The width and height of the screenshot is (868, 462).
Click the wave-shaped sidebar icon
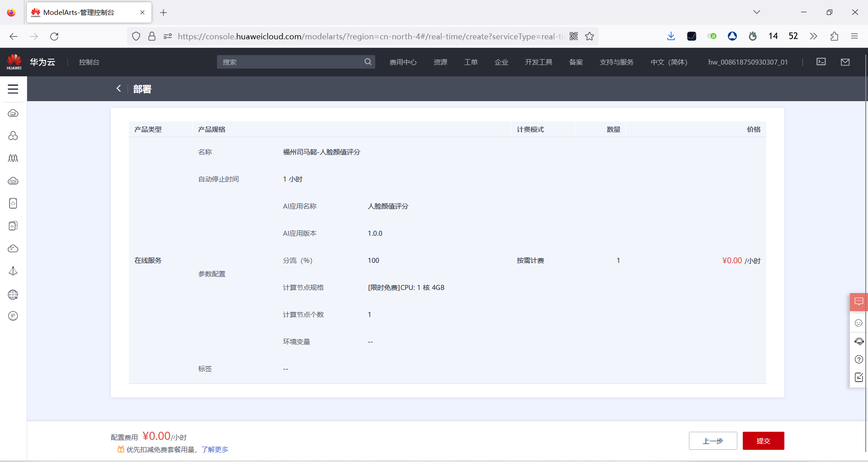[x=13, y=158]
